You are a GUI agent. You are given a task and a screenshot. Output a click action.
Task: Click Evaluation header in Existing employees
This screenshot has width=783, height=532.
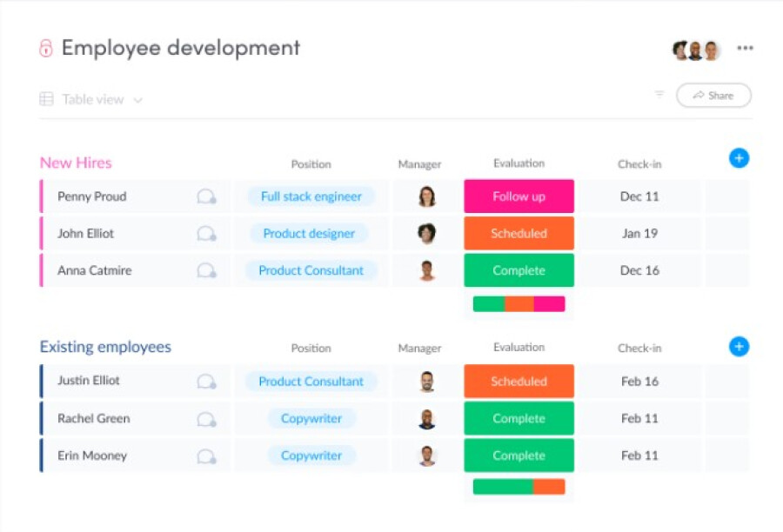click(519, 348)
